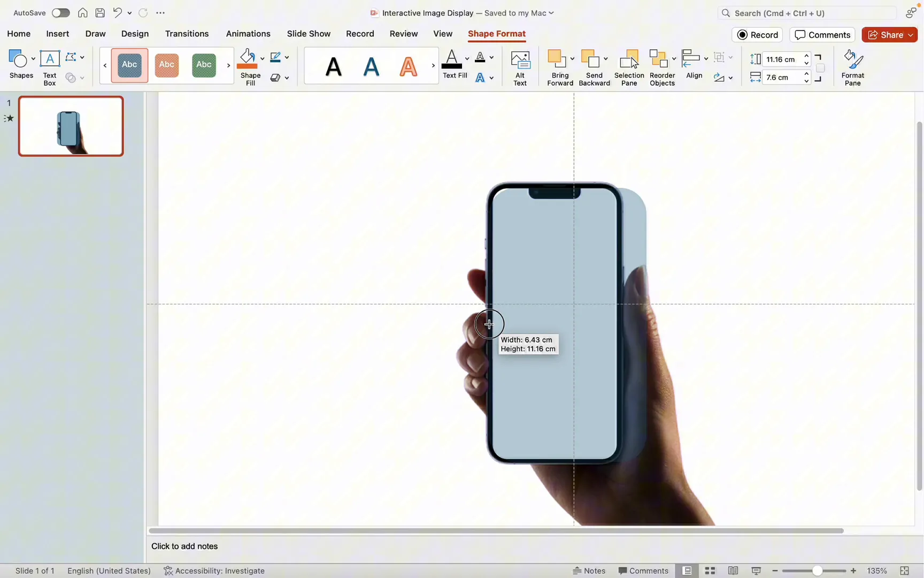
Task: Click the Text Effects icon
Action: 480,78
